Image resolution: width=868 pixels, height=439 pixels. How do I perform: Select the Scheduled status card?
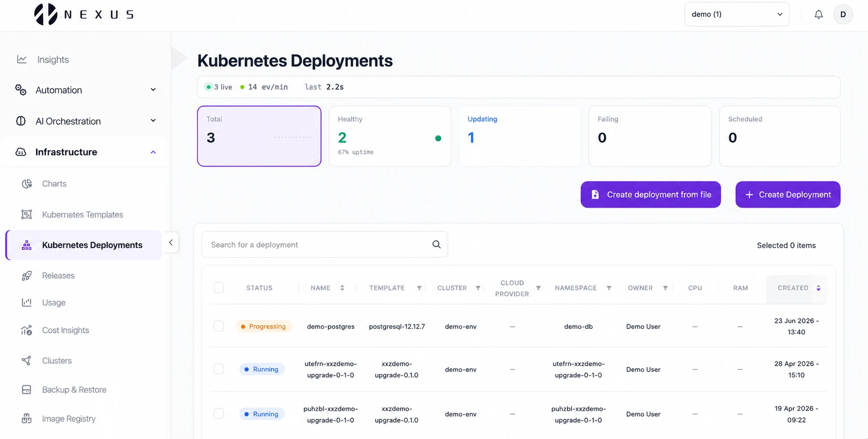[780, 136]
